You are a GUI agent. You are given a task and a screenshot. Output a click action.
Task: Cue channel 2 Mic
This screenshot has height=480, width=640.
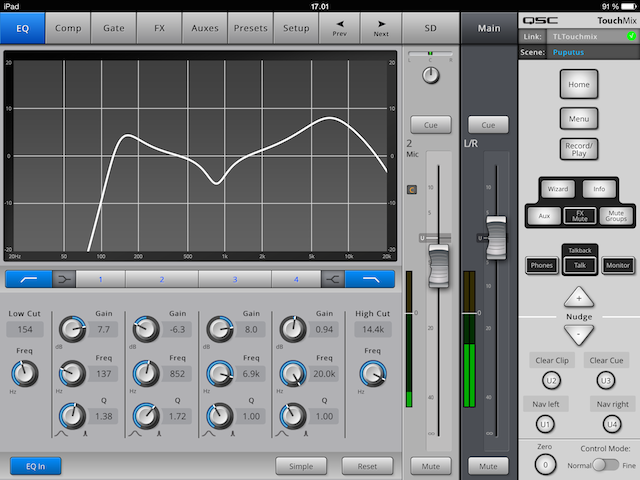pyautogui.click(x=431, y=125)
